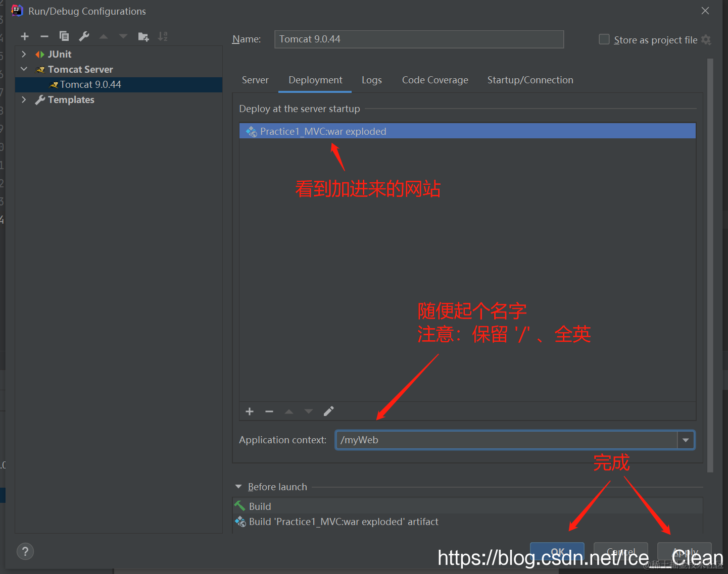Screen dimensions: 728x574
Task: Edit the selected deployment artifact
Action: 328,411
